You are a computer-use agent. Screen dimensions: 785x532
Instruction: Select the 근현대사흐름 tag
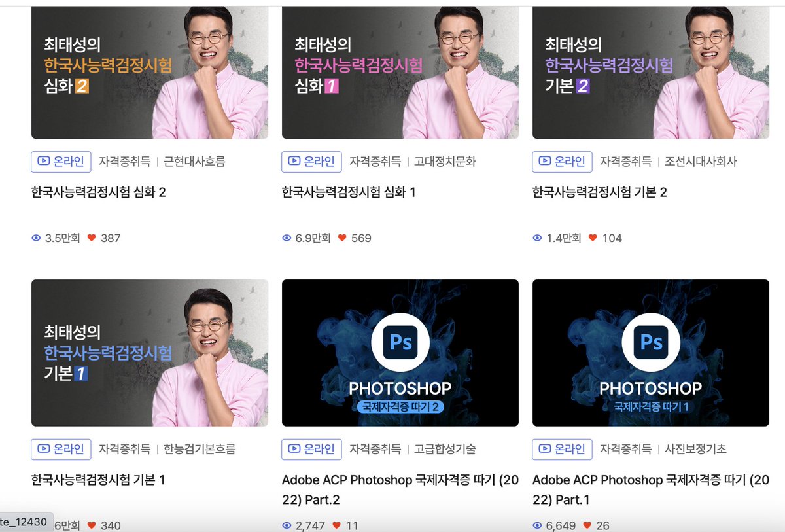click(x=194, y=162)
